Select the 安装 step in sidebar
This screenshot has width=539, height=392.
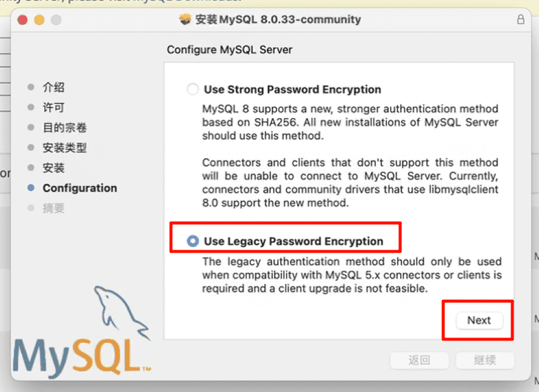[x=53, y=168]
